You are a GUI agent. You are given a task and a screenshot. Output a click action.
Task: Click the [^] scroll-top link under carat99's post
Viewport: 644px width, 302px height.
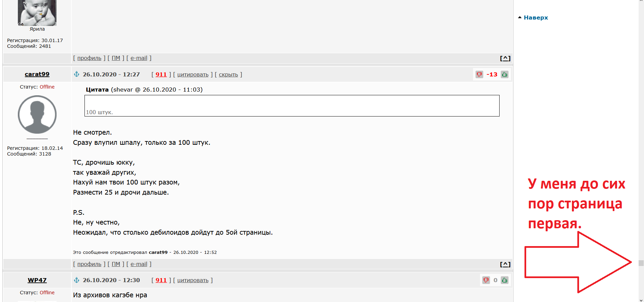tap(505, 264)
